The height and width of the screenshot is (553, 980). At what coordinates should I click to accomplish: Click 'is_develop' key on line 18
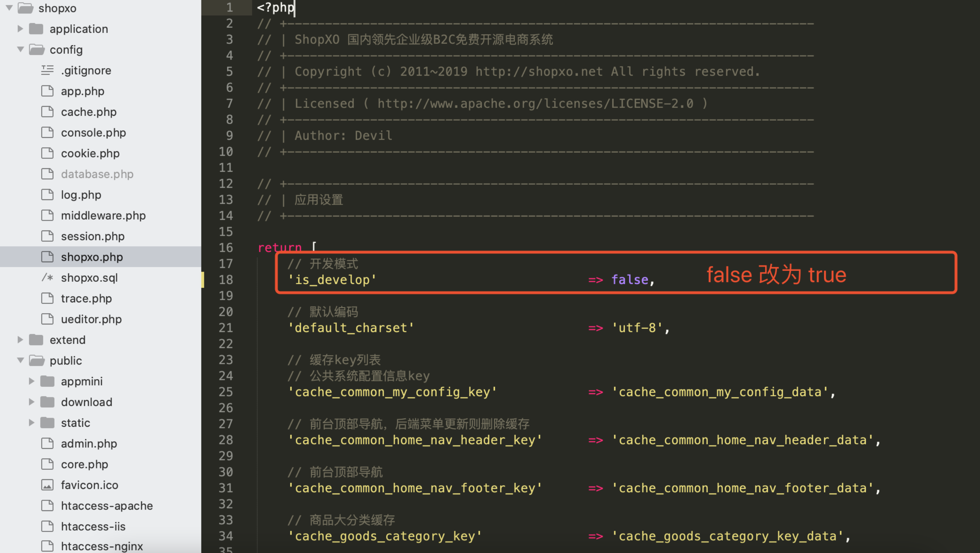tap(332, 279)
